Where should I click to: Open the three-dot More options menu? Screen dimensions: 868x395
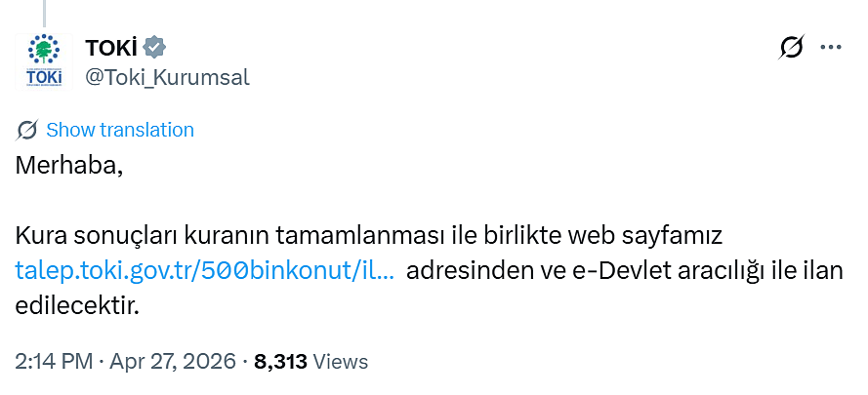830,47
